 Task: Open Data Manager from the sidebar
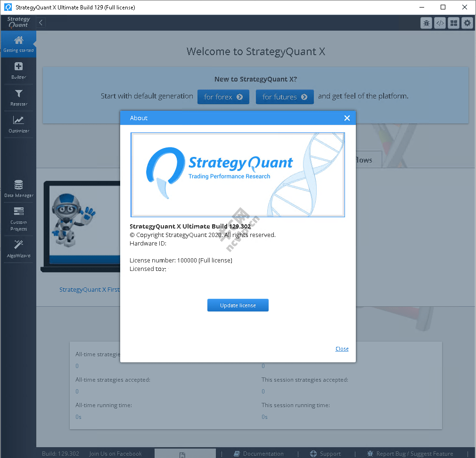pyautogui.click(x=18, y=188)
